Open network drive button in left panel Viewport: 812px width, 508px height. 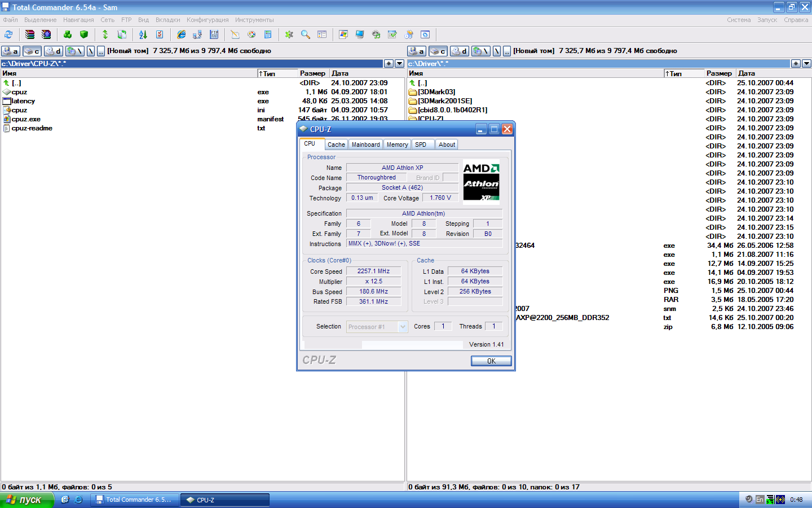coord(75,51)
